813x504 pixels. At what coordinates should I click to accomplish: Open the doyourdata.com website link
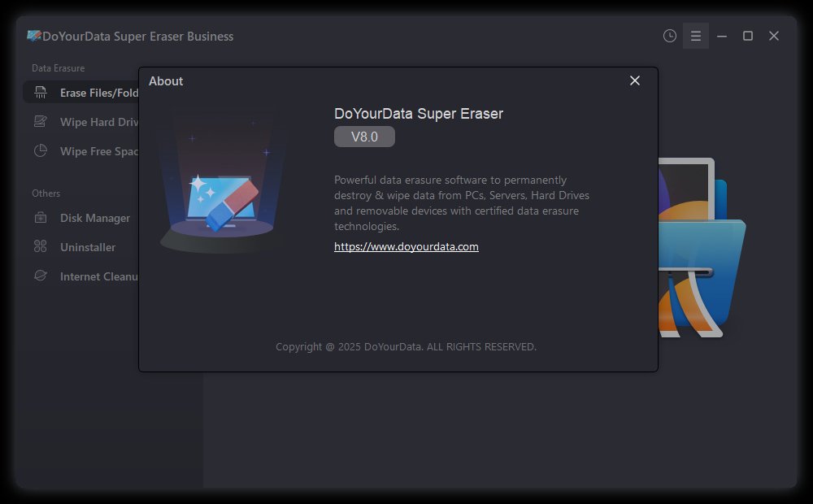406,247
